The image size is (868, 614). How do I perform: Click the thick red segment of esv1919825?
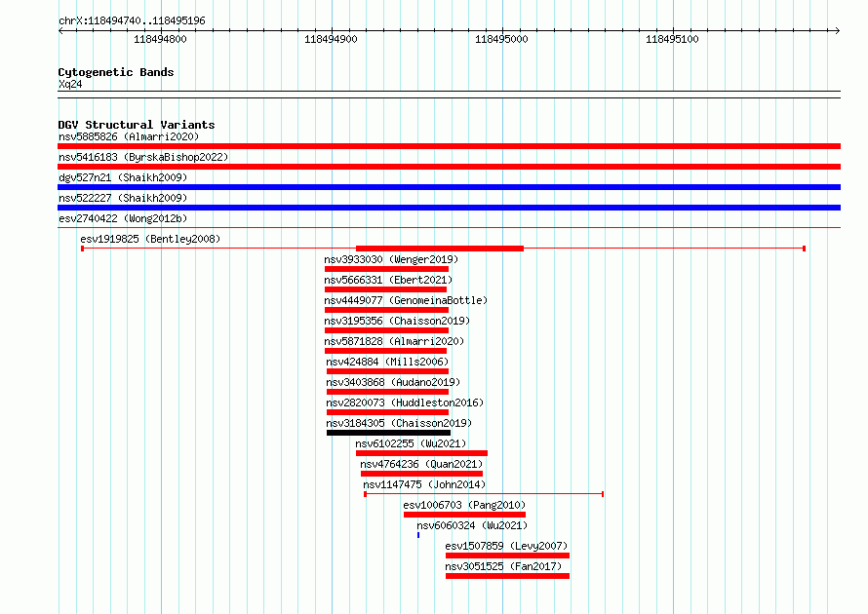click(440, 249)
